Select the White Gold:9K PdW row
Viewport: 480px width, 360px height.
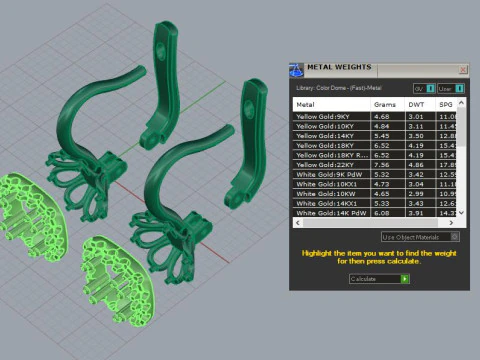(375, 175)
